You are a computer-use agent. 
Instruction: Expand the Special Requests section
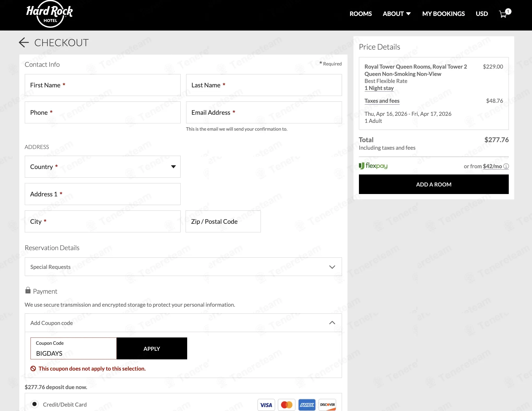point(183,267)
